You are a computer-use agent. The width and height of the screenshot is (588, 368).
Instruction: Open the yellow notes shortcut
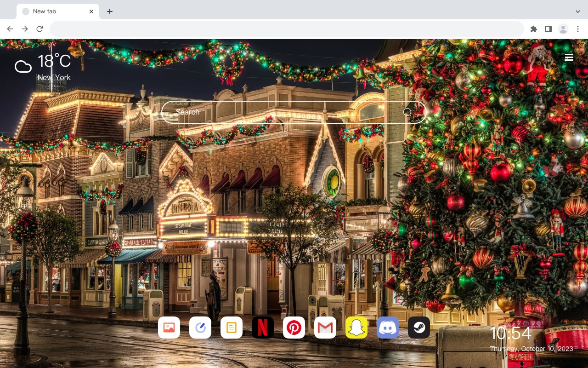coord(232,328)
